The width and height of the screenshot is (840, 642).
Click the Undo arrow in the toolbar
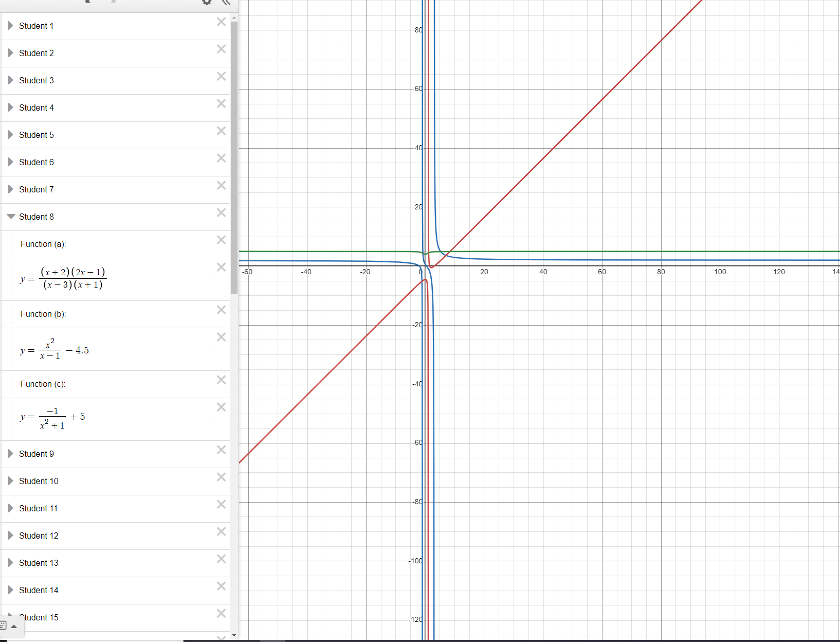coord(87,2)
